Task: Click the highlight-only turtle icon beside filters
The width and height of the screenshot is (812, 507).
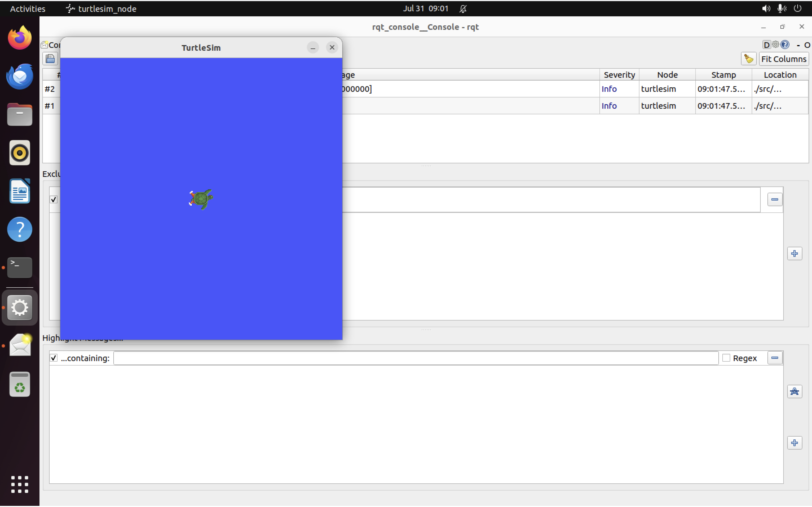Action: [795, 391]
